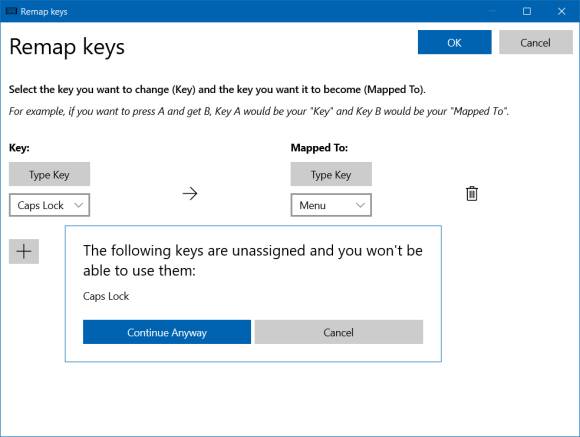The image size is (580, 437).
Task: Add a new key remapping with plus button
Action: (x=24, y=252)
